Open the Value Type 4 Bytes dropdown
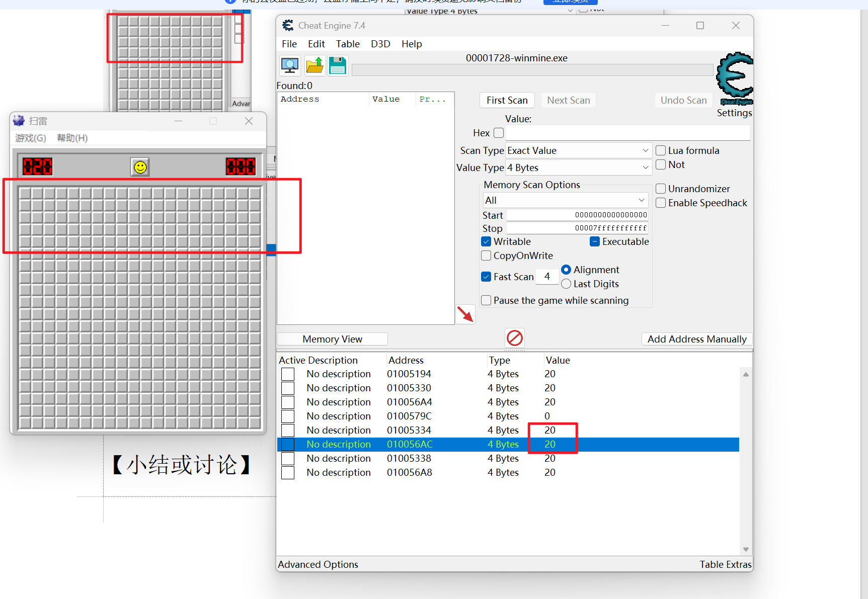 (x=579, y=167)
